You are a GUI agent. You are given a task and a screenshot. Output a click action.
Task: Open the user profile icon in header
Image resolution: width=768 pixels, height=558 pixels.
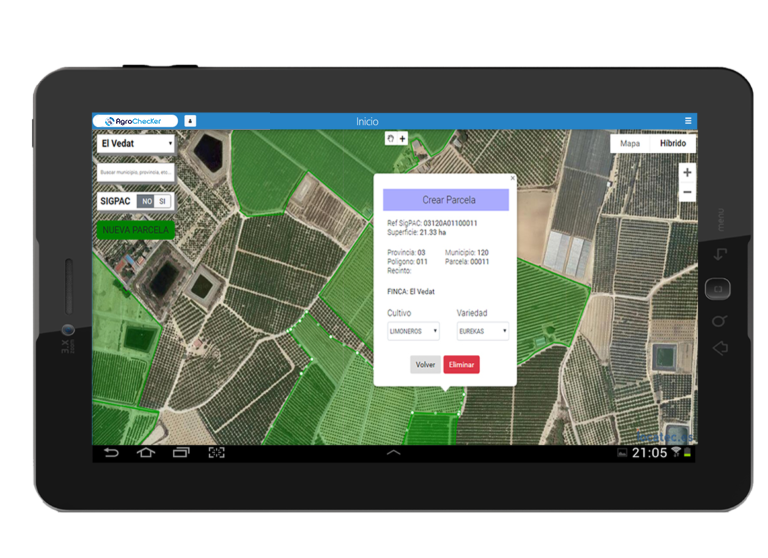click(190, 121)
